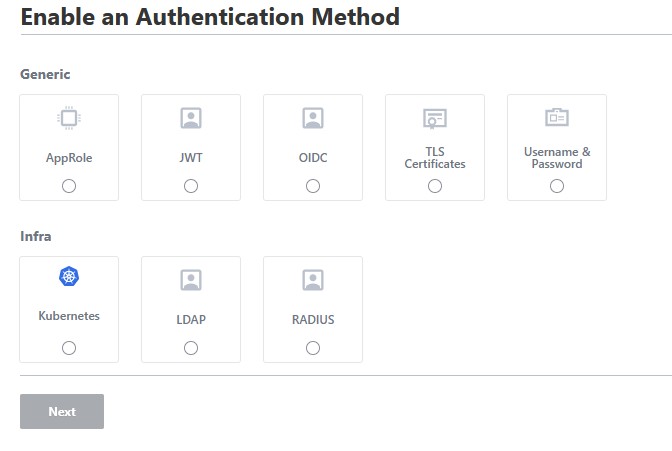The width and height of the screenshot is (672, 451).
Task: Click the JWT method icon
Action: pyautogui.click(x=191, y=118)
